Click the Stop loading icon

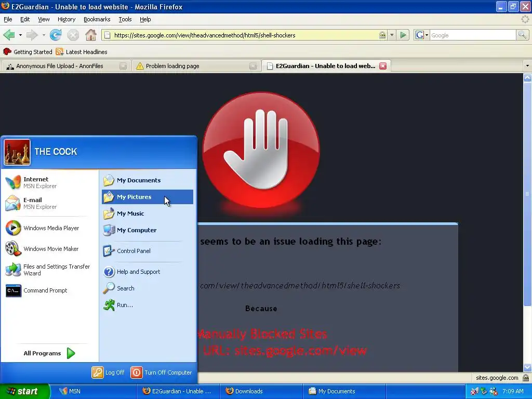(73, 35)
